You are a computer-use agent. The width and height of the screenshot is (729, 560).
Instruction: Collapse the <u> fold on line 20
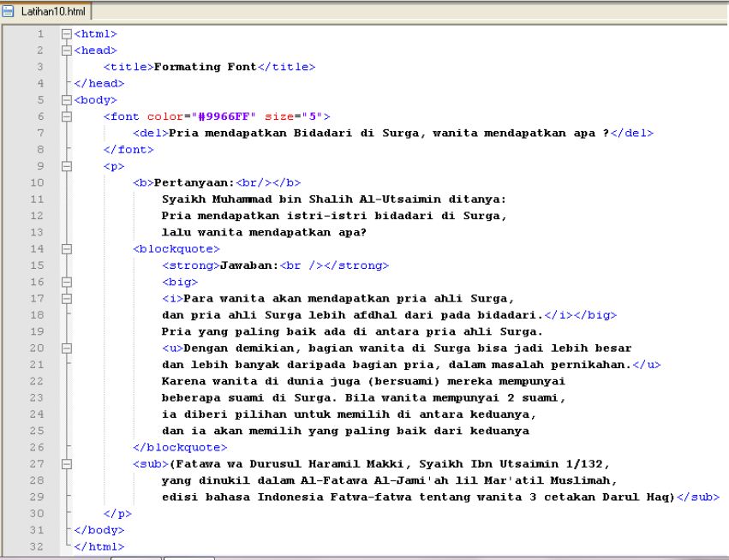[67, 349]
